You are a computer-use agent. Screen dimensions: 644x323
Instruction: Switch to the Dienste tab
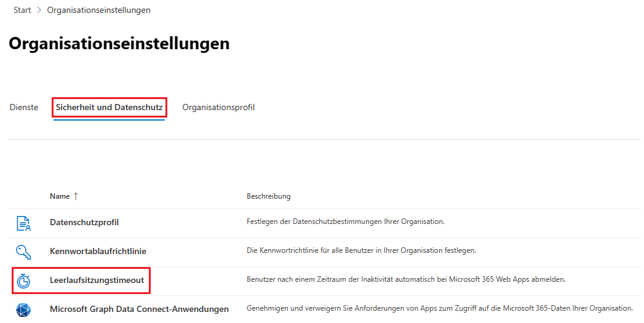pyautogui.click(x=24, y=108)
